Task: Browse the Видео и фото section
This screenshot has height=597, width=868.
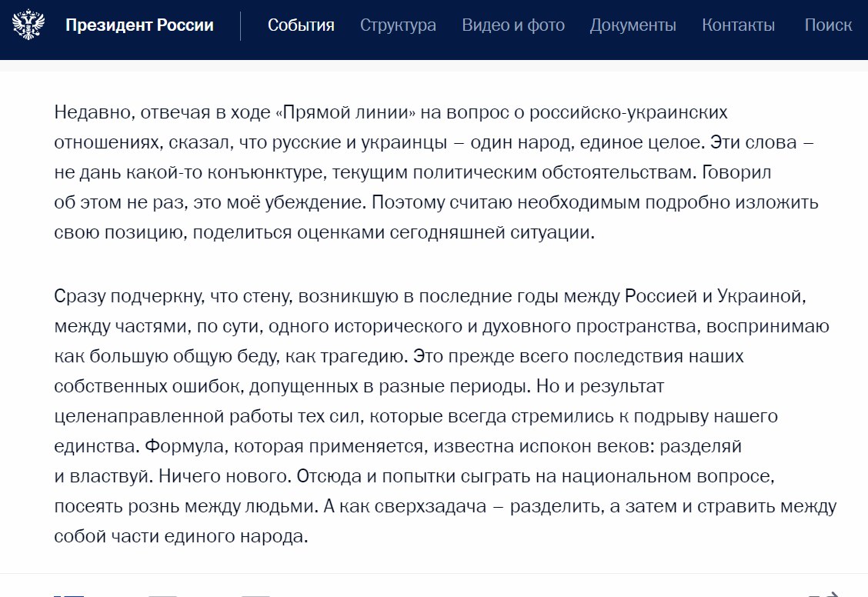Action: [x=513, y=25]
